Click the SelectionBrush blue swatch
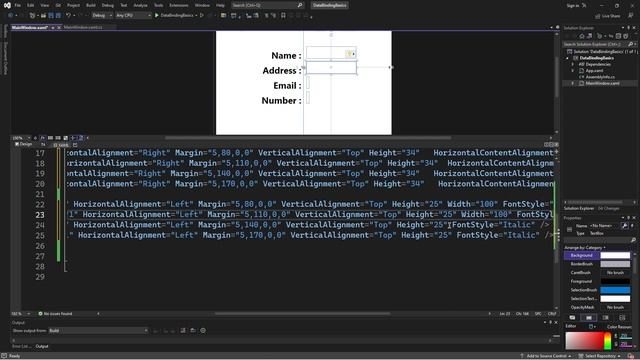 (x=615, y=290)
